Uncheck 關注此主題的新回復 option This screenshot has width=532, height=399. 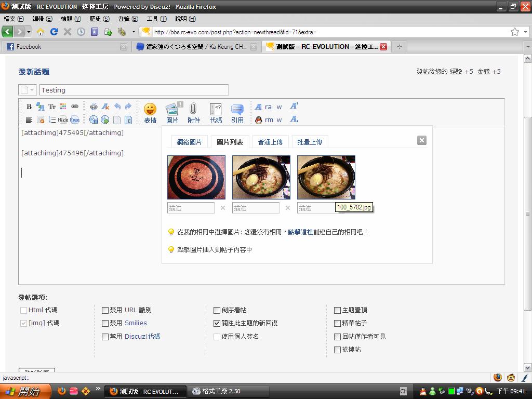pyautogui.click(x=217, y=323)
